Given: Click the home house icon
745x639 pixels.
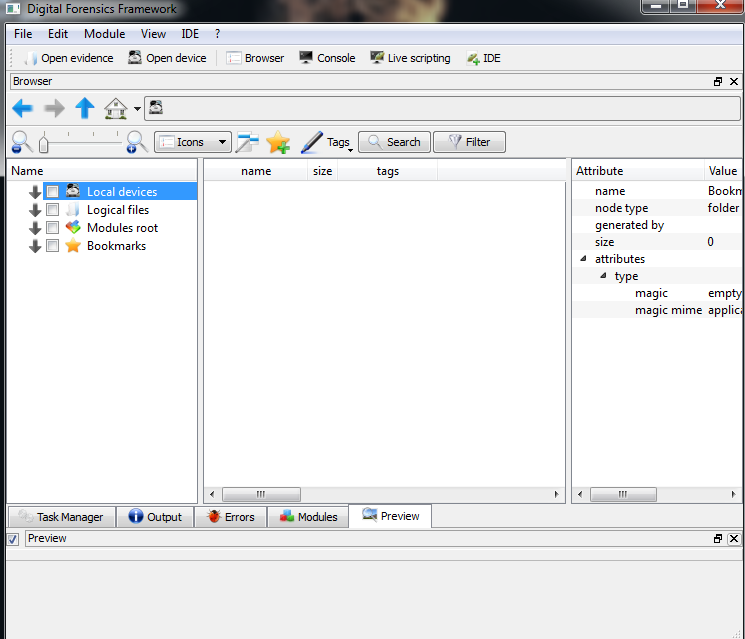Looking at the screenshot, I should (115, 108).
